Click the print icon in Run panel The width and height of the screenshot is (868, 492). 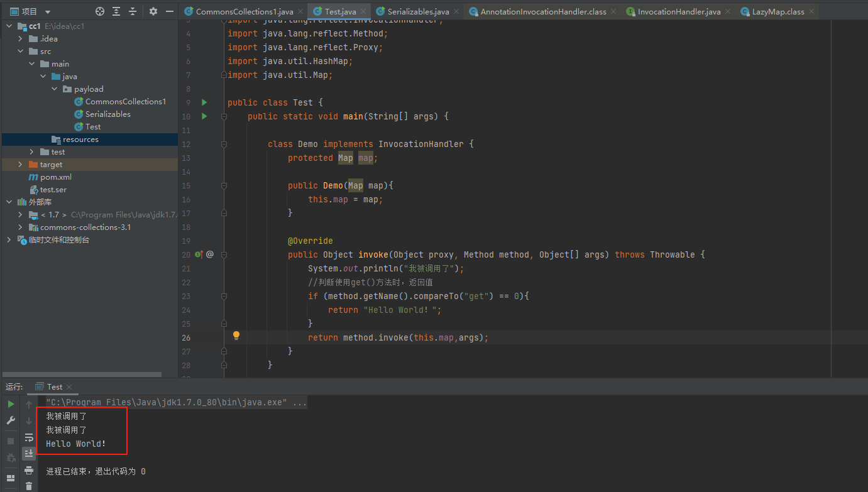[x=29, y=470]
